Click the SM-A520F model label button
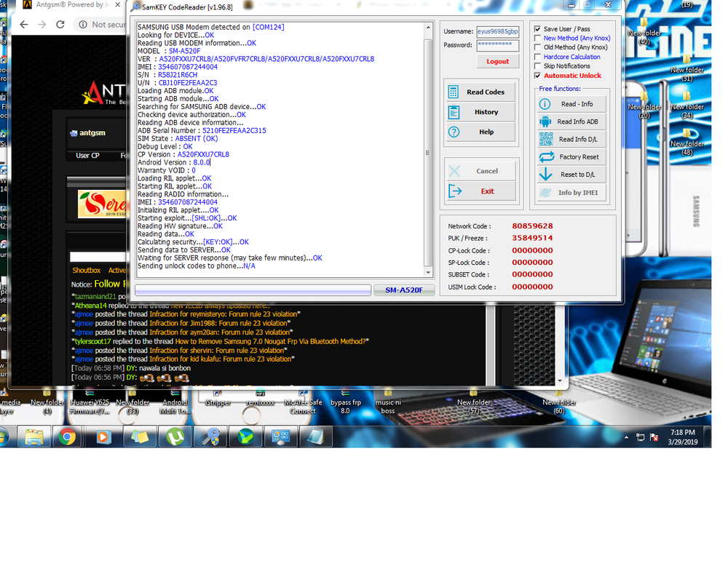The image size is (728, 582). 404,290
